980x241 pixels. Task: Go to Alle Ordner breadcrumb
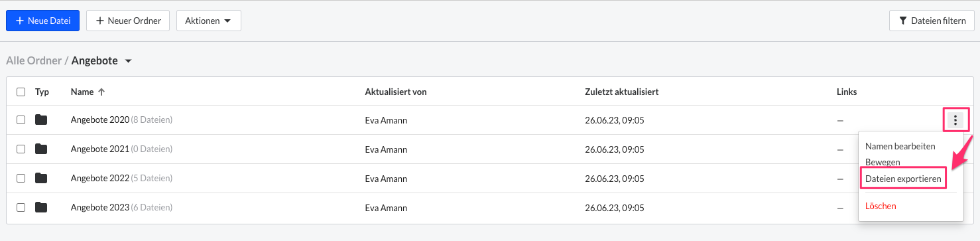(33, 61)
